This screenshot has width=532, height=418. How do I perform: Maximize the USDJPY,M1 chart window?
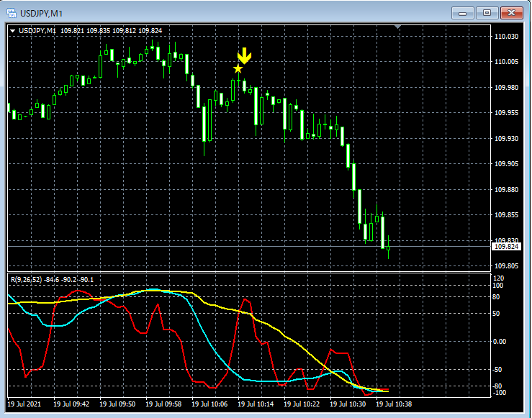click(x=487, y=13)
